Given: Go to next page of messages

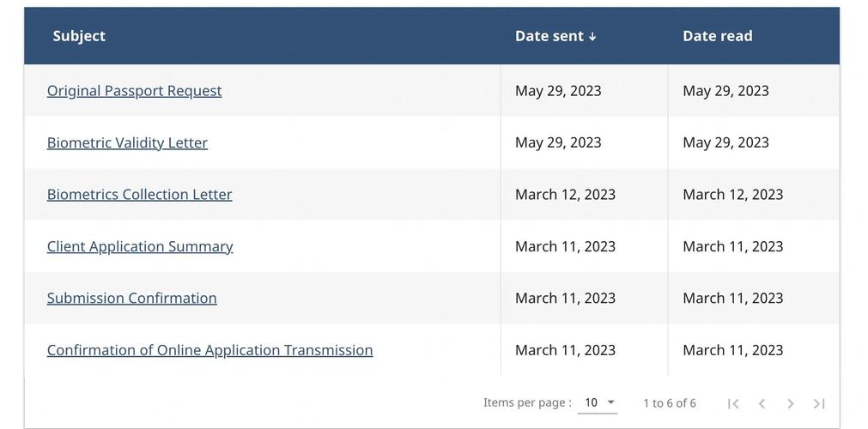Looking at the screenshot, I should (x=791, y=403).
